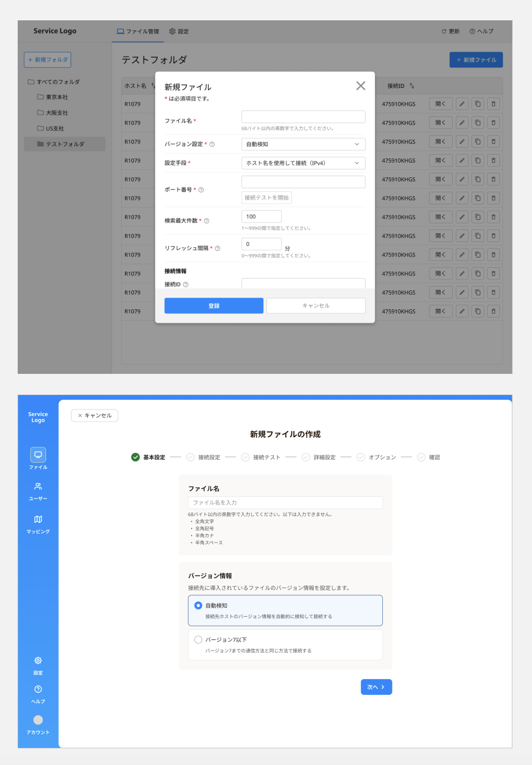532x765 pixels.
Task: Click help icon next to 接続ID label
Action: tap(186, 284)
